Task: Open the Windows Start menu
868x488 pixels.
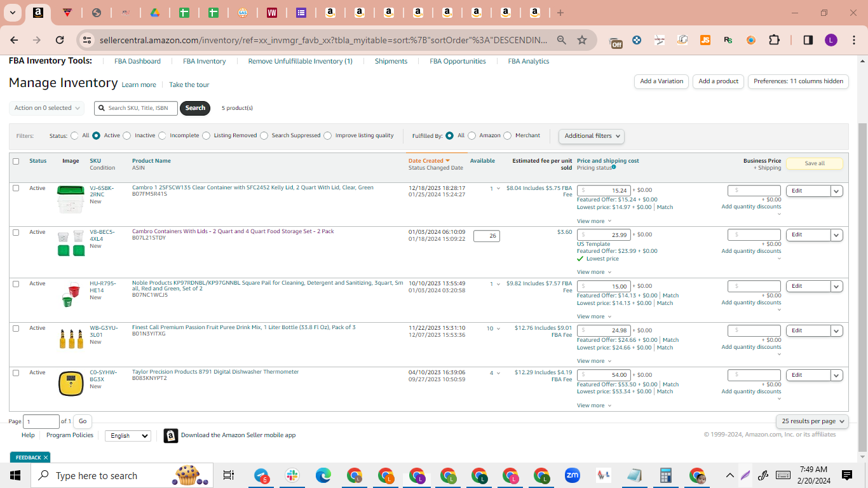Action: tap(15, 475)
